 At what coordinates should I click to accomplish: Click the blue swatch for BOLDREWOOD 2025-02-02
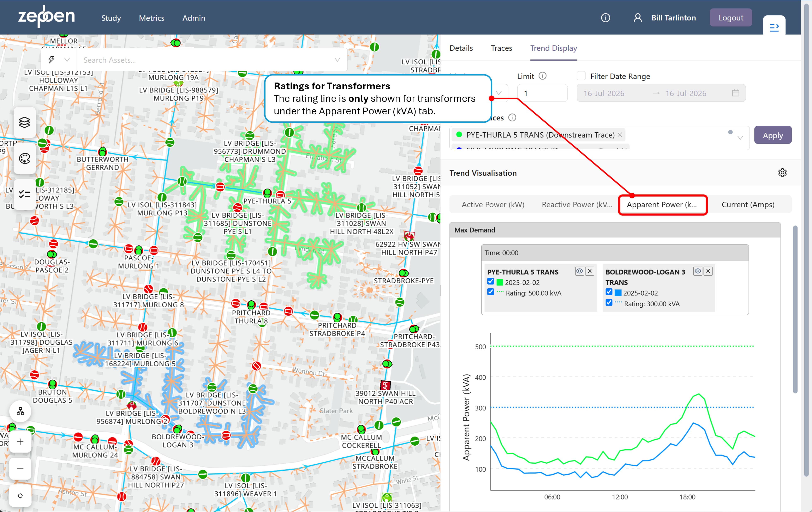[x=618, y=293]
